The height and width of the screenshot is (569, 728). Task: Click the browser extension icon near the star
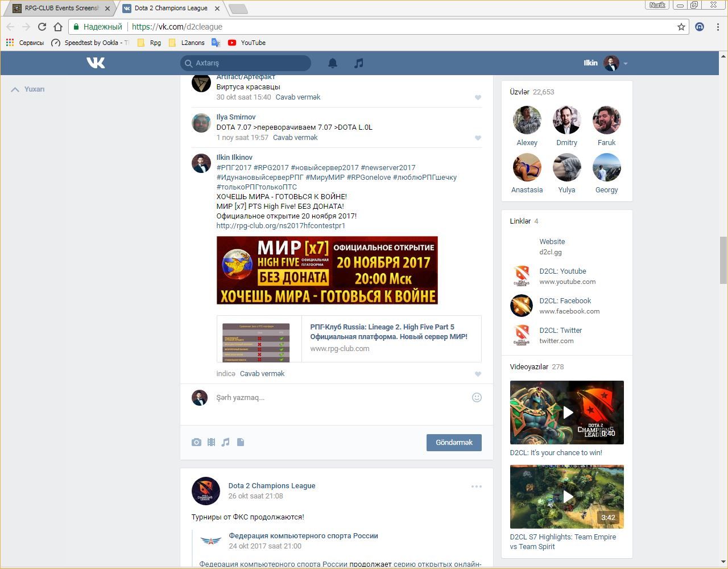click(x=700, y=27)
